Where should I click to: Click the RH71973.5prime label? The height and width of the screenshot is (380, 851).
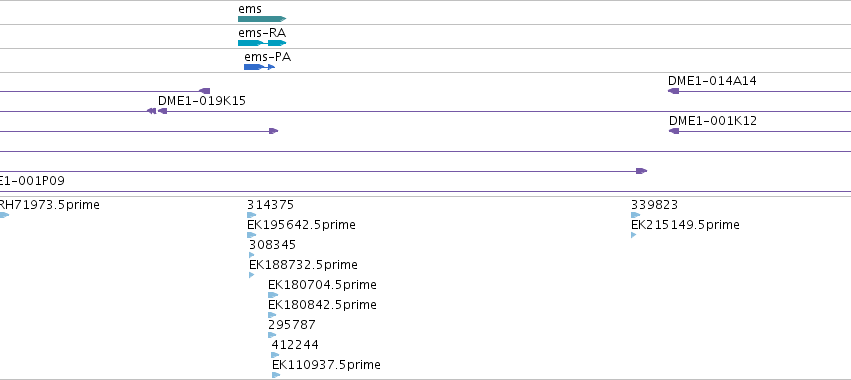pos(49,205)
